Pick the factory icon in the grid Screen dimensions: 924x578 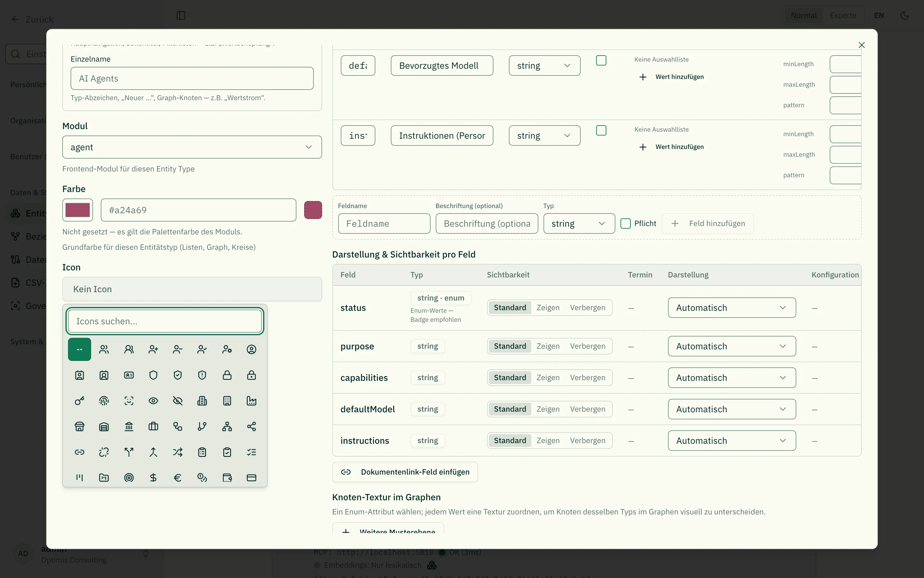click(251, 401)
